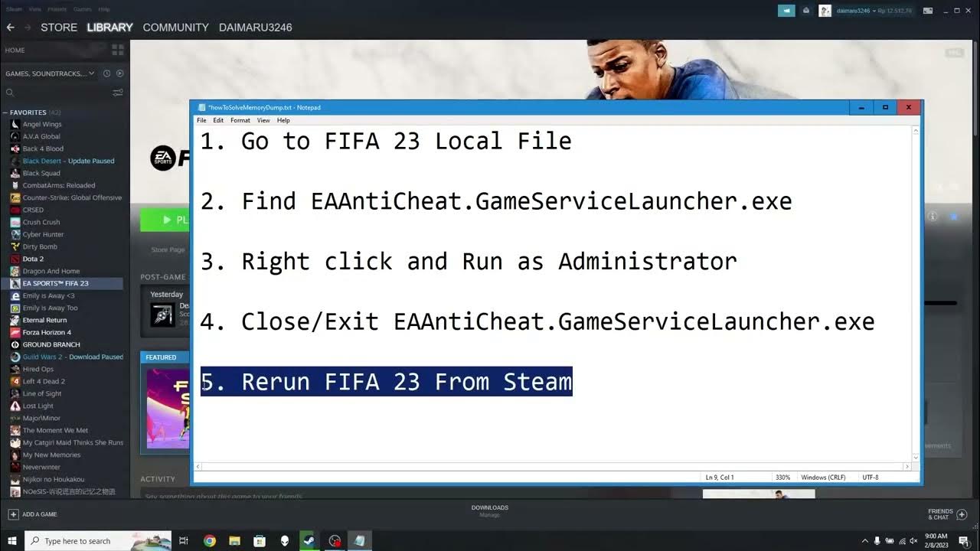980x551 pixels.
Task: Select Black Squad in the library
Action: click(41, 173)
